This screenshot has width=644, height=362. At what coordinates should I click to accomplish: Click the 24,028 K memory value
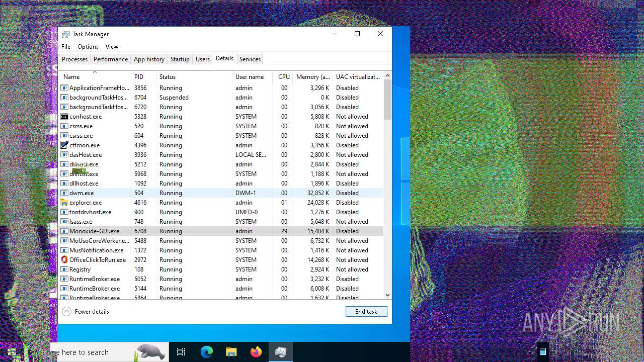pos(317,203)
